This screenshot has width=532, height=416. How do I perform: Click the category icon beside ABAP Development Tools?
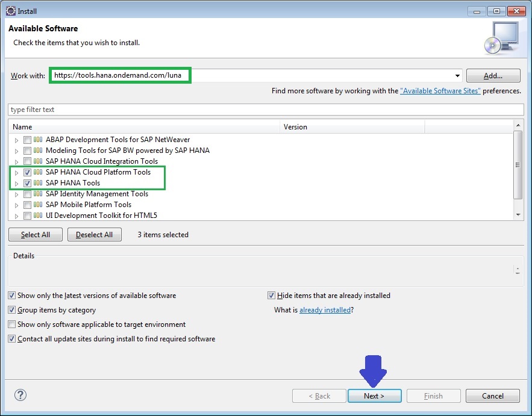[x=38, y=139]
